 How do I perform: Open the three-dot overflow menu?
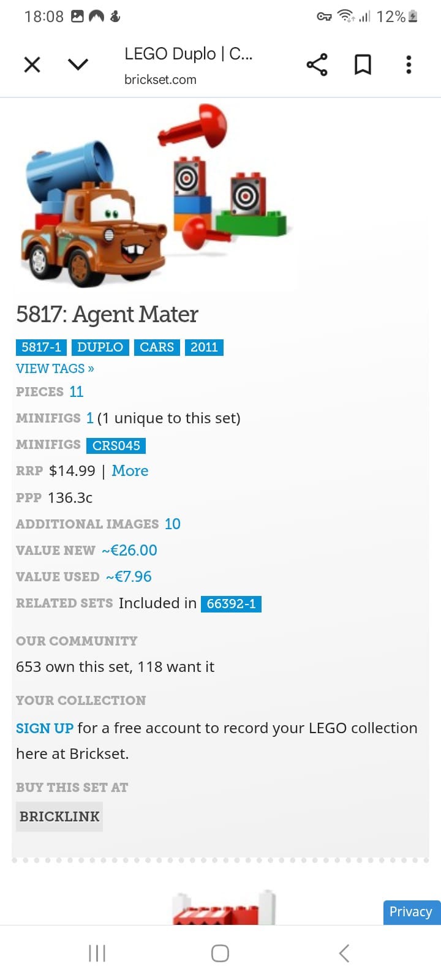point(409,64)
